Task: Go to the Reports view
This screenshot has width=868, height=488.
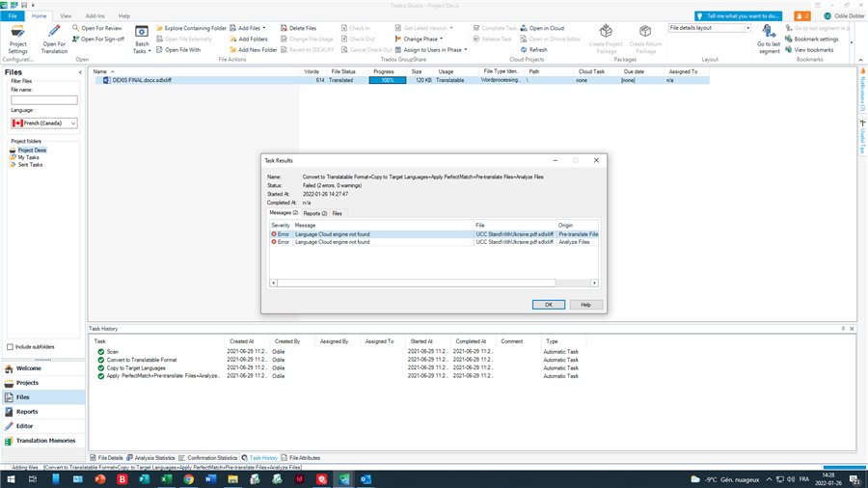Action: coord(43,412)
